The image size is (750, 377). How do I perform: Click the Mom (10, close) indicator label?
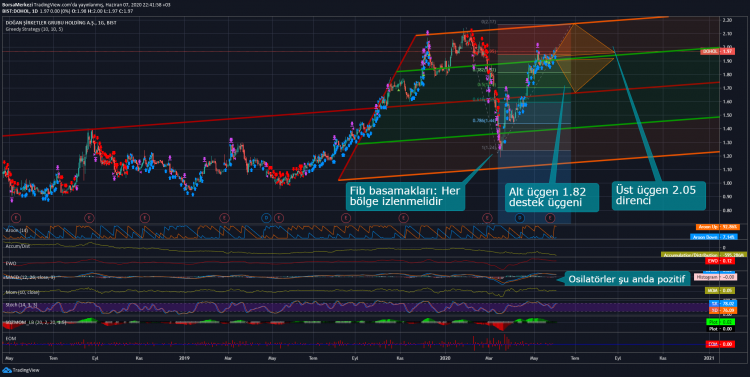[x=22, y=292]
